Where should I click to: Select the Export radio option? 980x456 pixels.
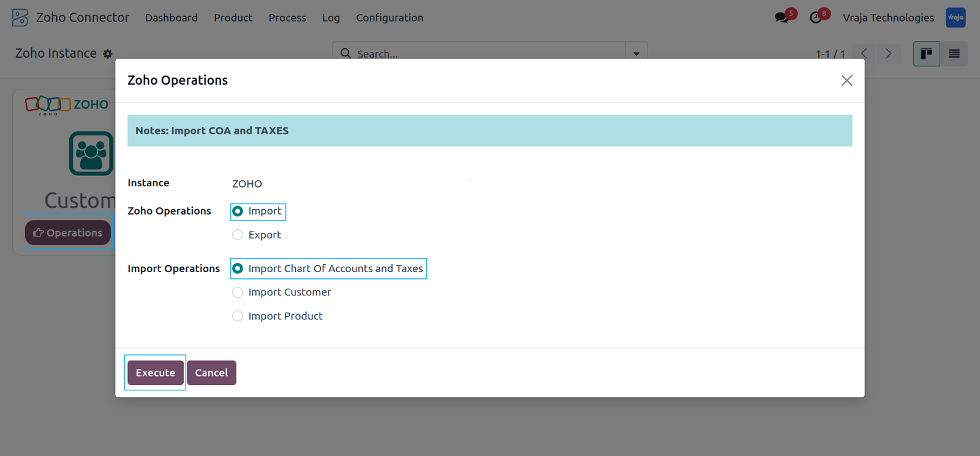pyautogui.click(x=238, y=235)
